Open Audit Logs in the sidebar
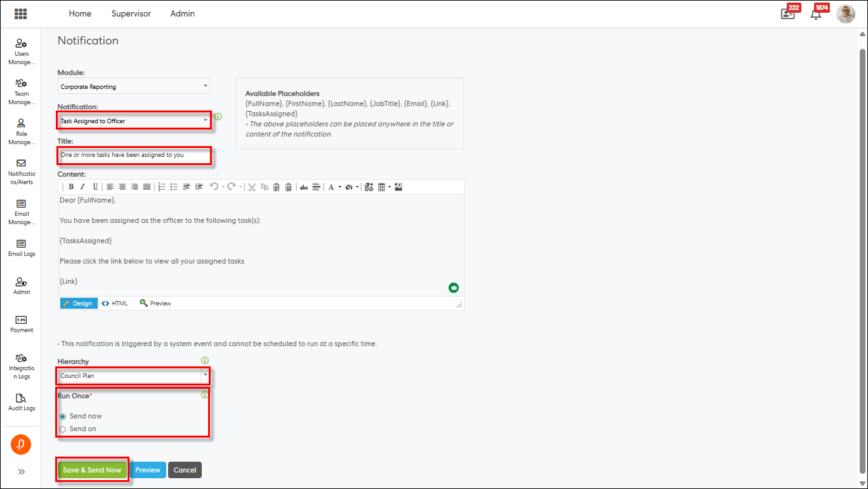Viewport: 868px width, 489px height. (22, 402)
